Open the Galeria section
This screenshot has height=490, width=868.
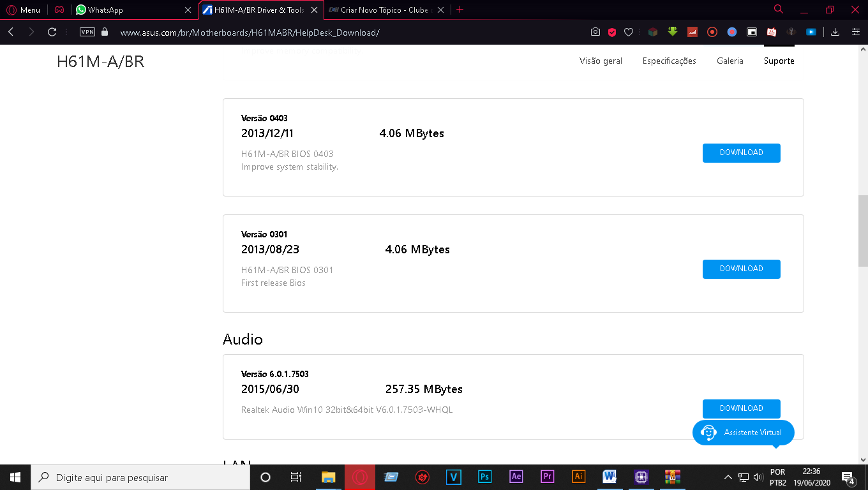click(730, 61)
